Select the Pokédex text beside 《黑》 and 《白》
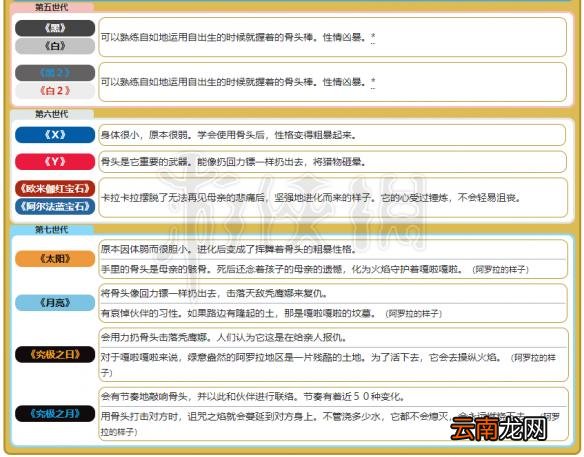 [x=234, y=37]
